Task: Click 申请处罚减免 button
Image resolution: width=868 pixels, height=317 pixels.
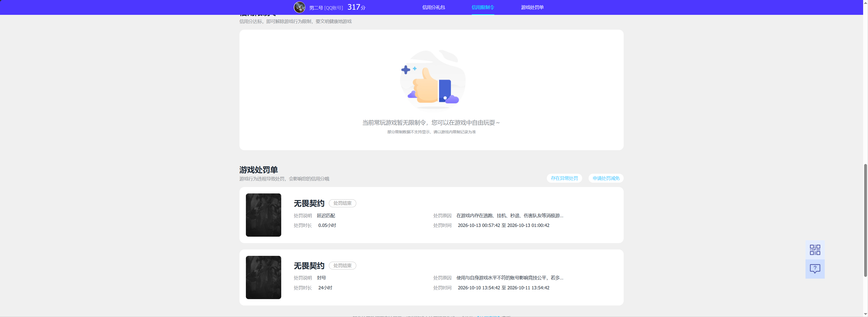Action: [x=606, y=178]
